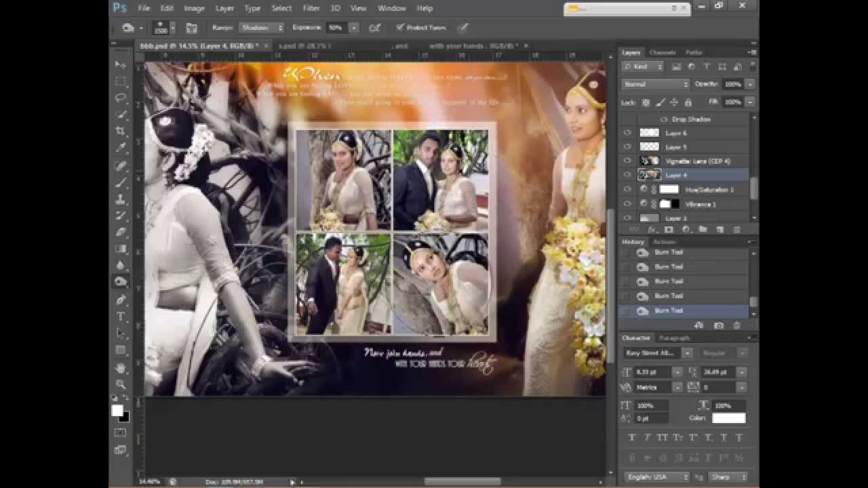Viewport: 868px width, 488px height.
Task: Select the Quick Selection tool
Action: coord(121,115)
